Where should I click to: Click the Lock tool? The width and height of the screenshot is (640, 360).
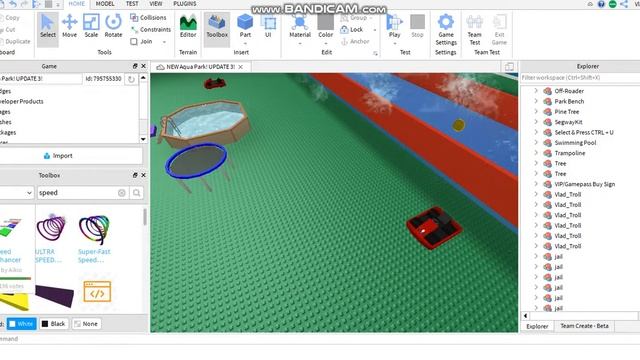pyautogui.click(x=352, y=29)
